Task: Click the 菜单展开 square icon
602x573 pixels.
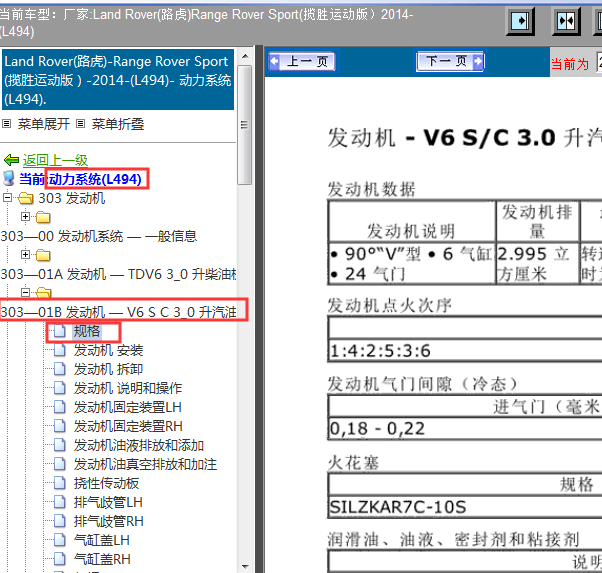Action: click(x=7, y=124)
